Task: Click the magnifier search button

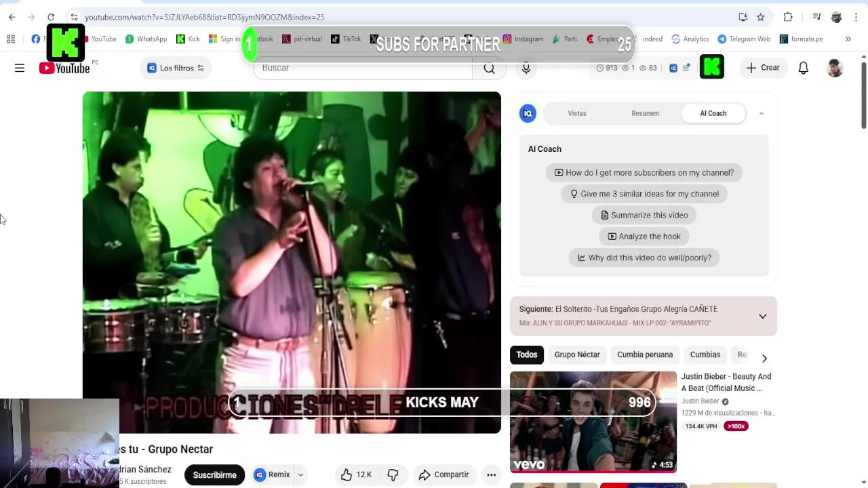Action: pyautogui.click(x=489, y=68)
